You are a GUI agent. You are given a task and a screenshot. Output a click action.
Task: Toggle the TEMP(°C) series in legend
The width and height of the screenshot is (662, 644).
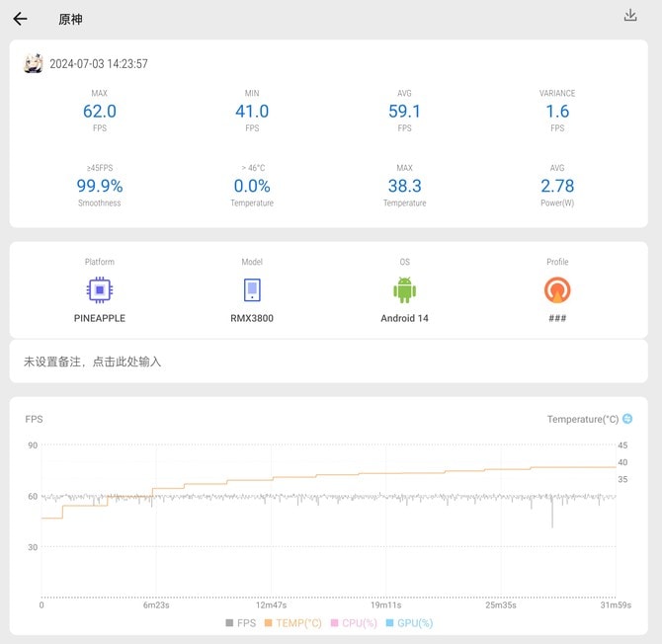point(292,623)
